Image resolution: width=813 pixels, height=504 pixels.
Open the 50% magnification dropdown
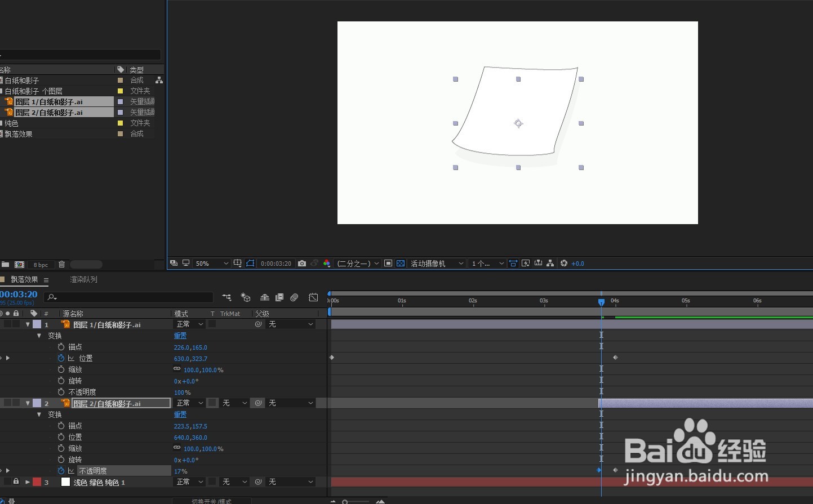coord(211,264)
